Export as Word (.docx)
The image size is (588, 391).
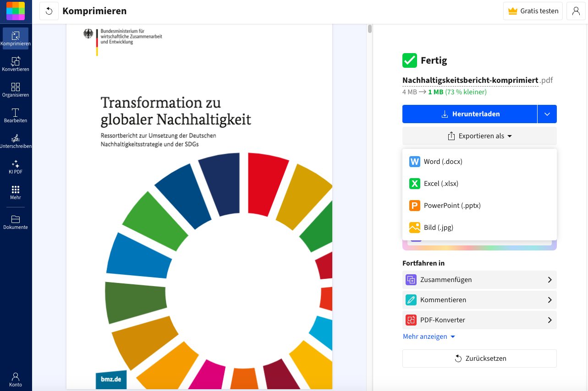(479, 162)
